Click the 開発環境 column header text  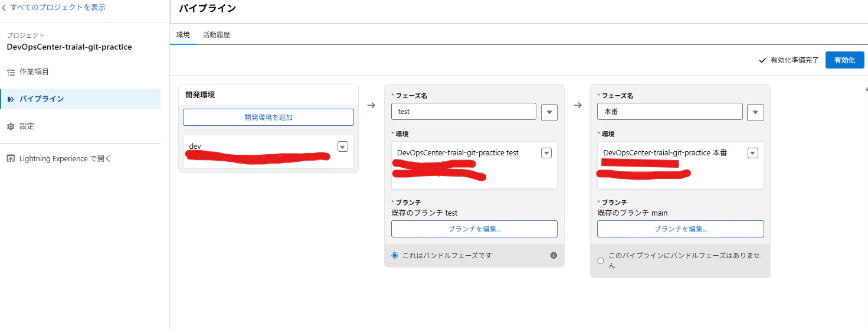tap(200, 95)
